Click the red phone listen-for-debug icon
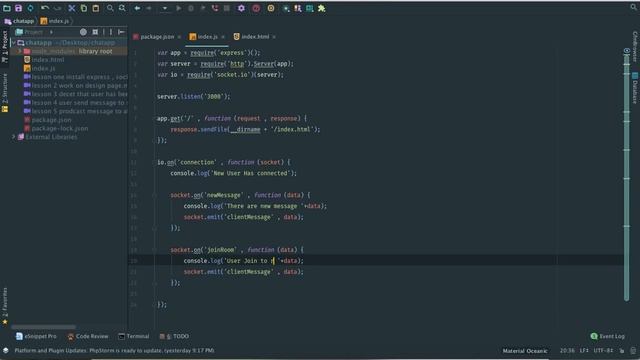The width and height of the screenshot is (640, 360). 215,8
